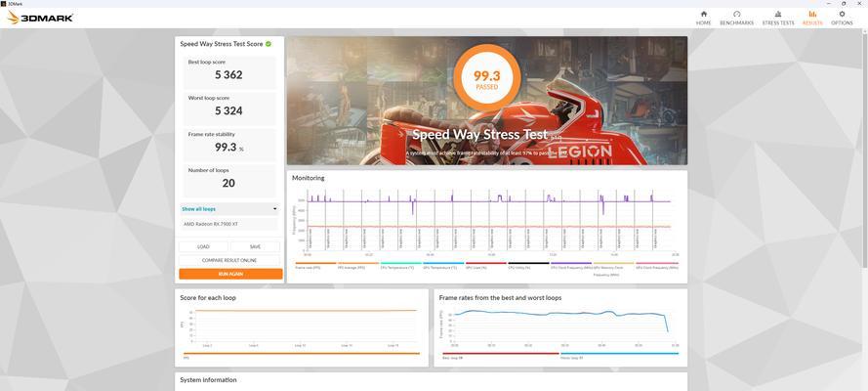
Task: Click Frame rates best and worst loops heading
Action: coord(500,298)
